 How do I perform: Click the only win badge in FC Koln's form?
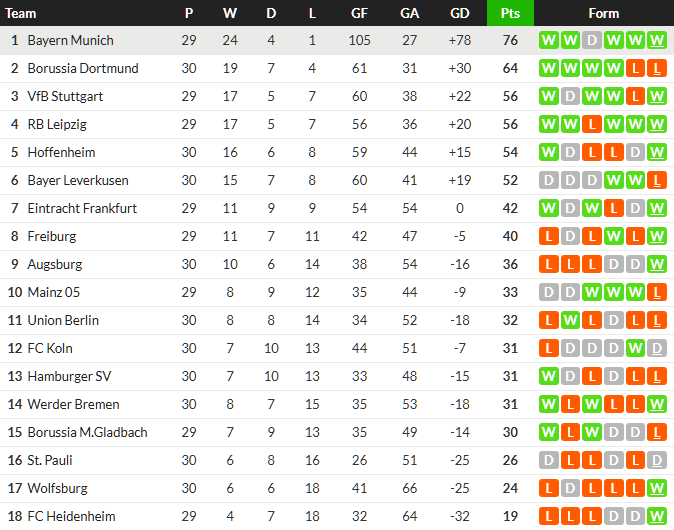[635, 349]
